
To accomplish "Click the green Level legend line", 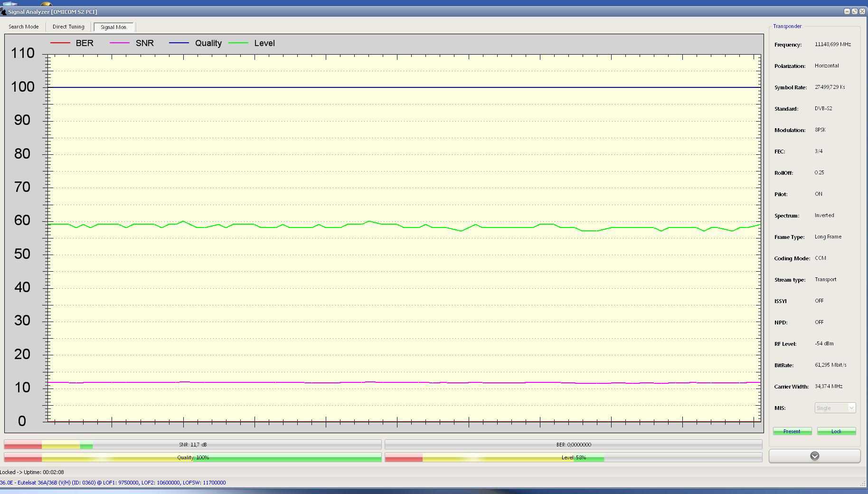I will pos(238,43).
